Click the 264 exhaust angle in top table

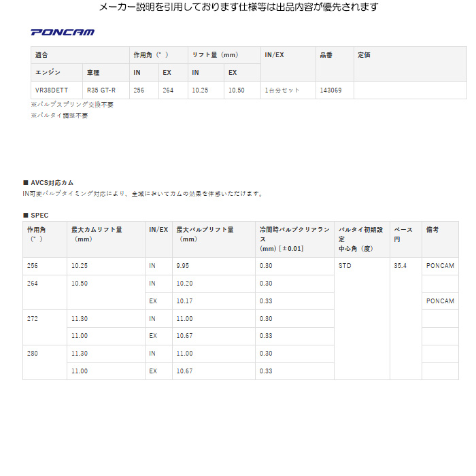click(173, 90)
